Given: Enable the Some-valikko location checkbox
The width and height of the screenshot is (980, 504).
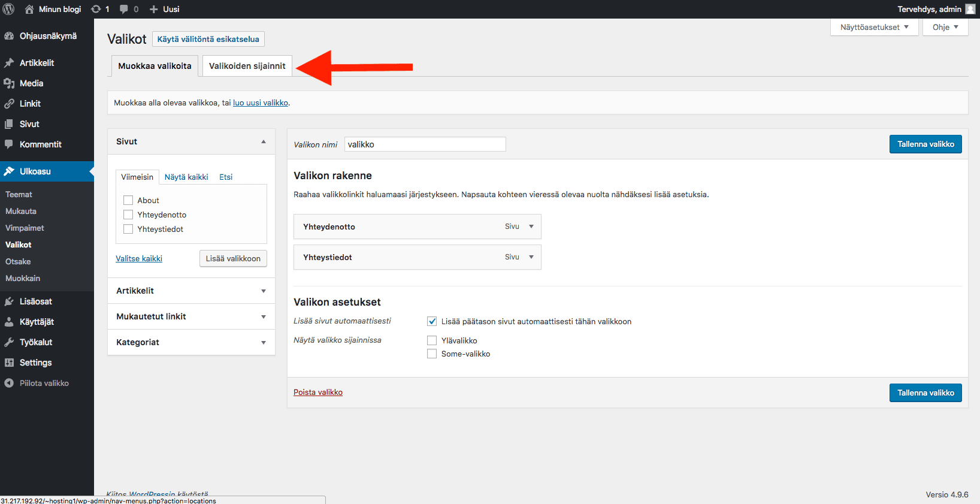Looking at the screenshot, I should [432, 354].
